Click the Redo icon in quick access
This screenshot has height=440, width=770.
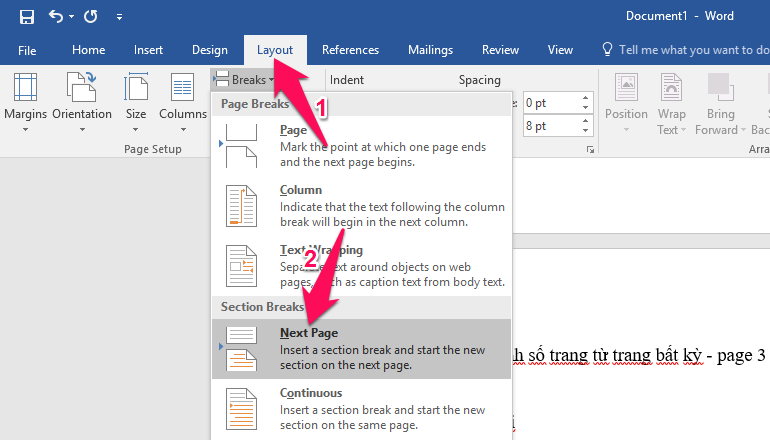[91, 17]
